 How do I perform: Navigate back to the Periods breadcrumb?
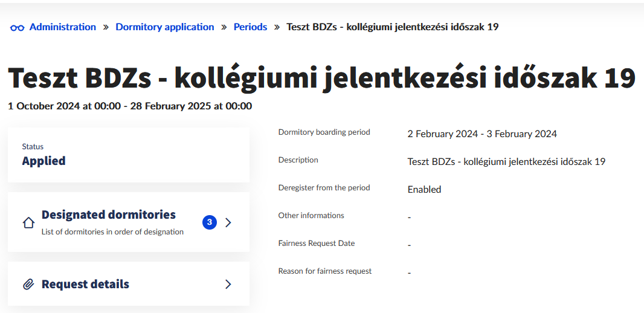pyautogui.click(x=250, y=27)
